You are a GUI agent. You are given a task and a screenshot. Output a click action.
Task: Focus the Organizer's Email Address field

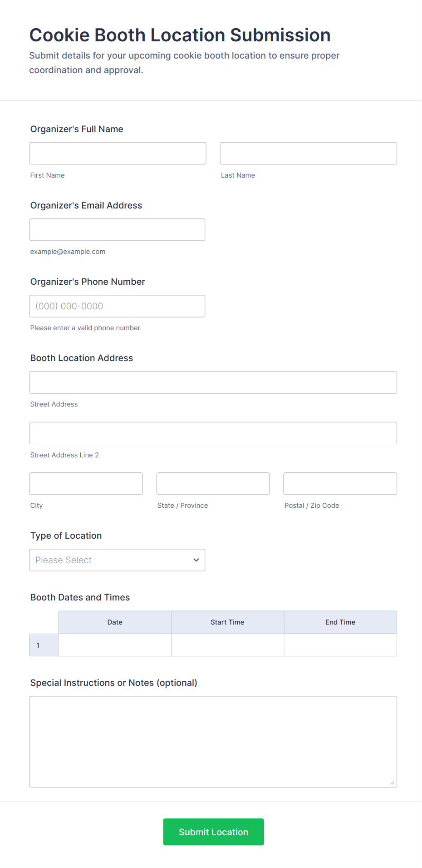[x=117, y=230]
